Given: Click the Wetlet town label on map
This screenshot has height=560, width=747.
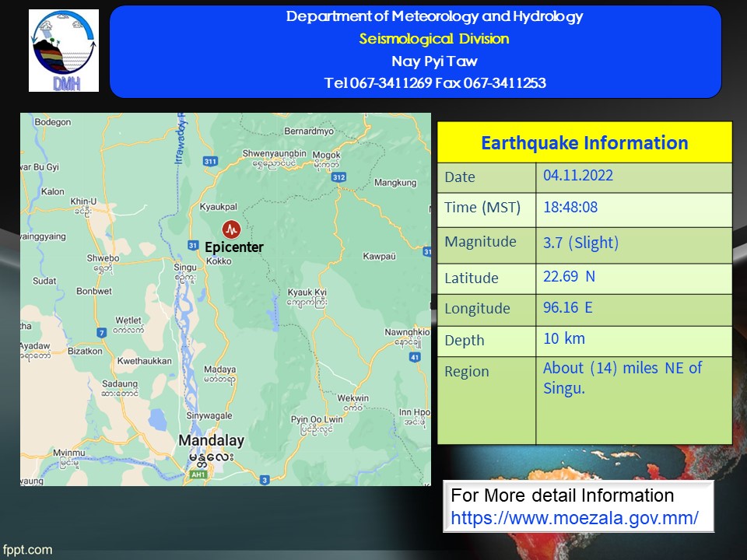Looking at the screenshot, I should click(x=128, y=320).
